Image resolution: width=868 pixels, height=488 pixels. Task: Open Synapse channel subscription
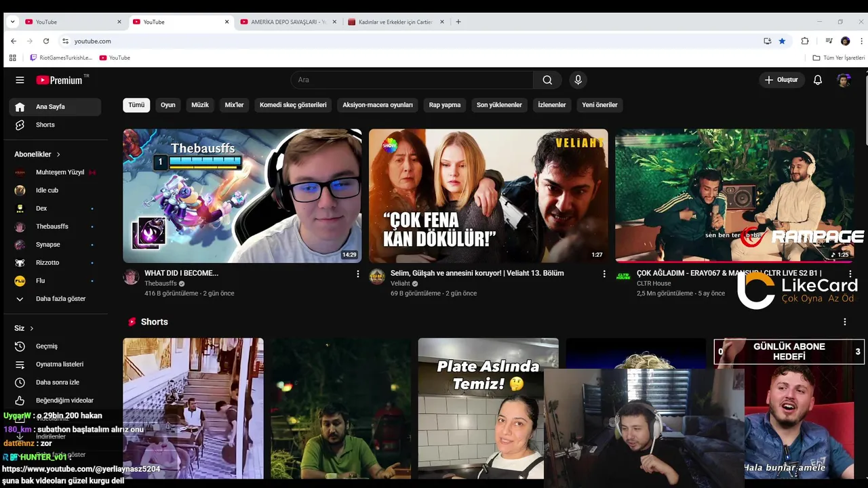(x=55, y=245)
